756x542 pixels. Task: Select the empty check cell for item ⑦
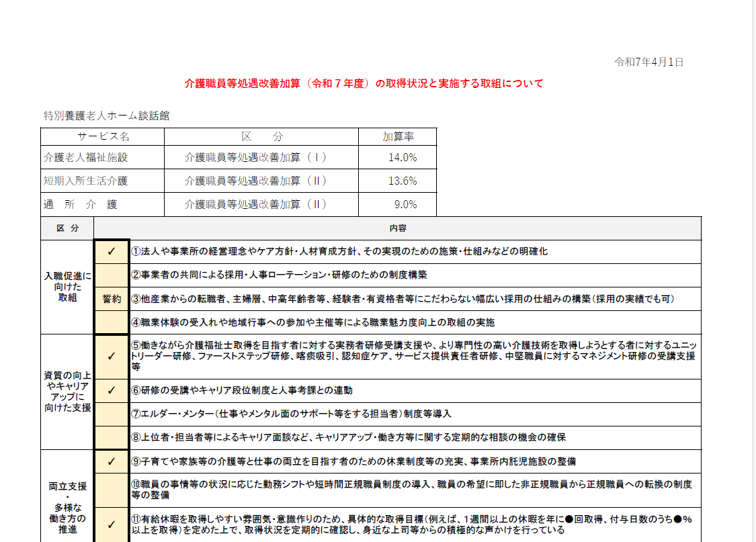[112, 414]
